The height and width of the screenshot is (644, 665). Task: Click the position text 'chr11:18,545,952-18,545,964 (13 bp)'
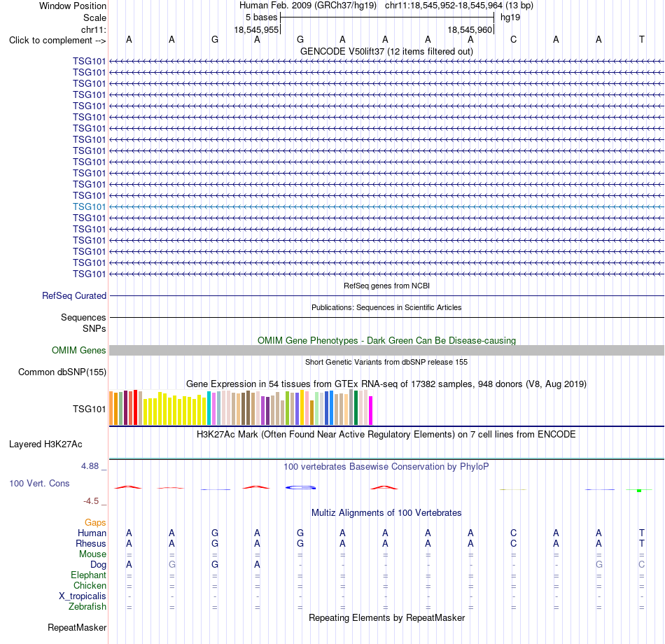(459, 6)
